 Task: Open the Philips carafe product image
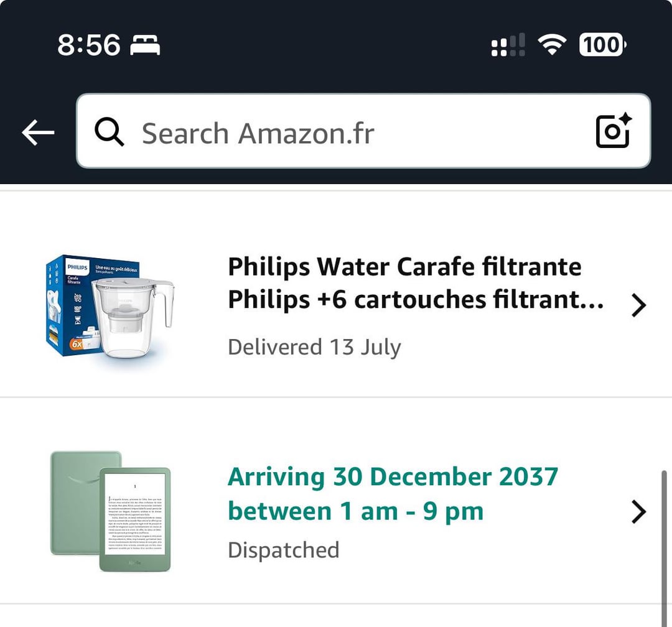(111, 307)
